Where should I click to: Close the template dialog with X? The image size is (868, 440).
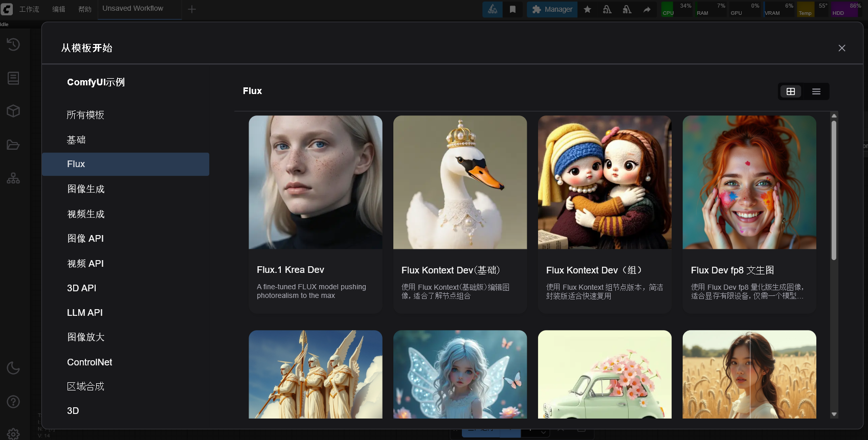tap(842, 48)
